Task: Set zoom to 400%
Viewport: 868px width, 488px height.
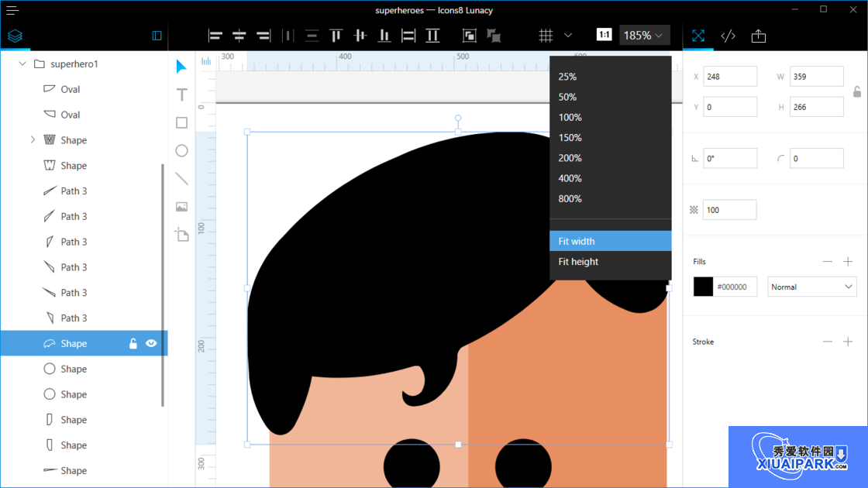Action: (610, 179)
